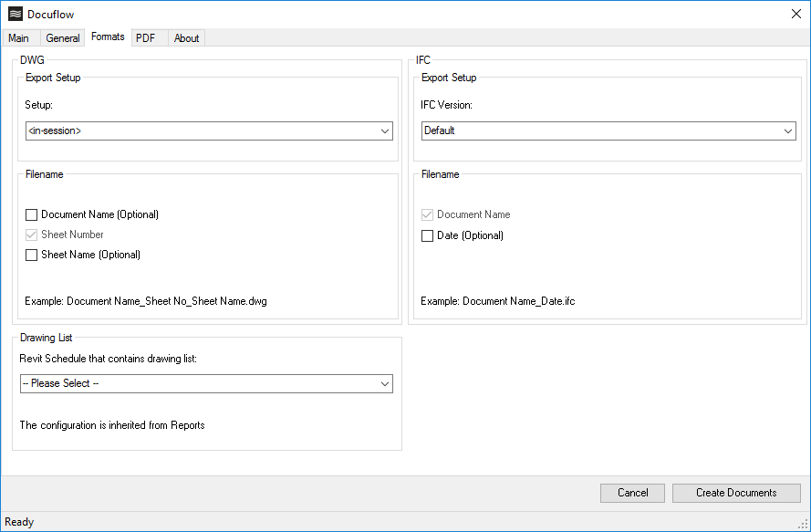Select the Formats tab
The width and height of the screenshot is (811, 532).
tap(108, 37)
